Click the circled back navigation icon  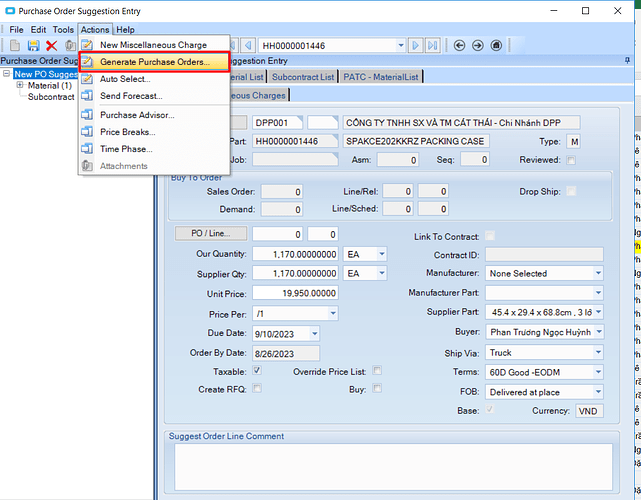459,45
